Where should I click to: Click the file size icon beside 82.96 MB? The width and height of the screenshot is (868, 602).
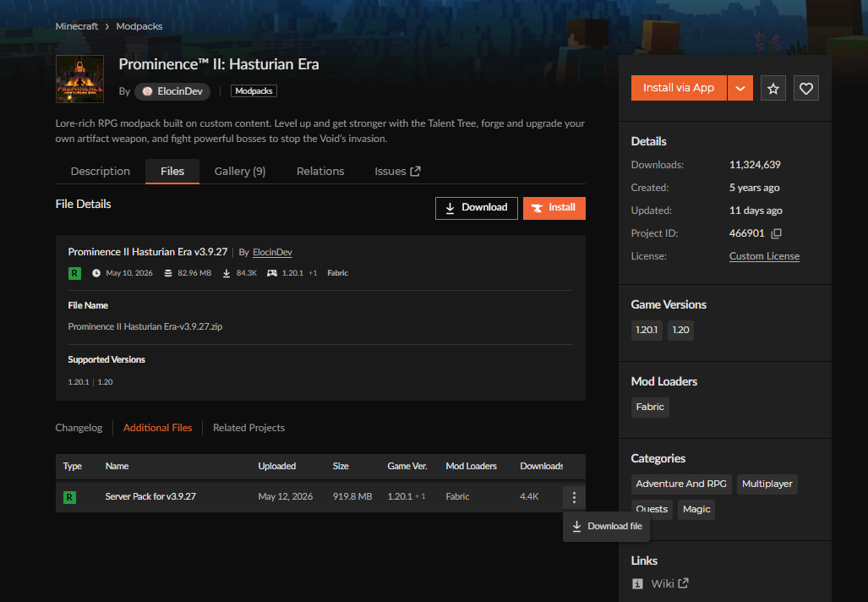tap(167, 273)
